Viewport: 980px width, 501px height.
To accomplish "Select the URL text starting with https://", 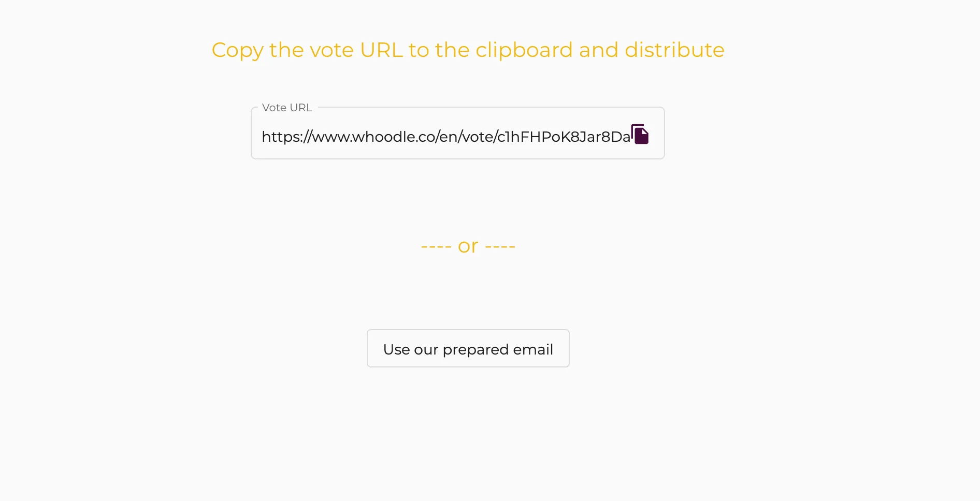I will pyautogui.click(x=445, y=137).
